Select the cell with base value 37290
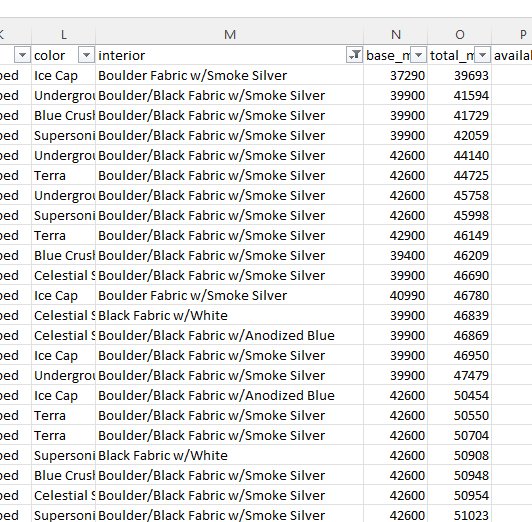The height and width of the screenshot is (522, 532). [x=396, y=75]
